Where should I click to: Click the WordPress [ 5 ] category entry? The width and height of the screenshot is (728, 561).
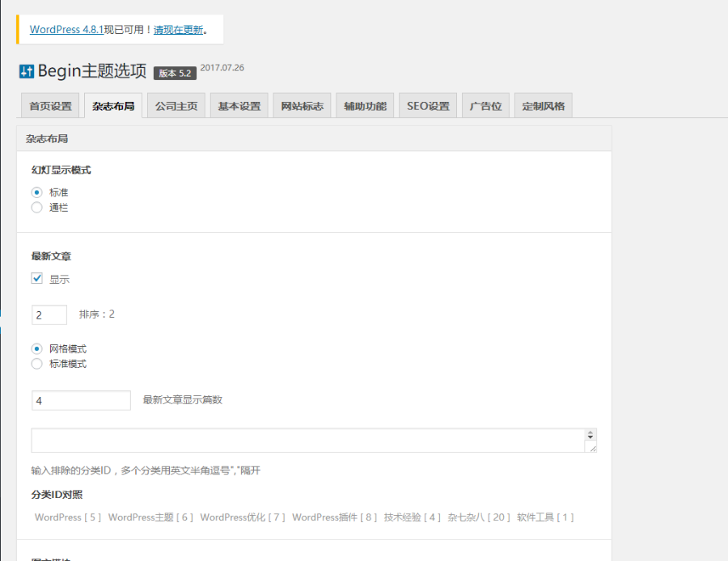point(68,517)
